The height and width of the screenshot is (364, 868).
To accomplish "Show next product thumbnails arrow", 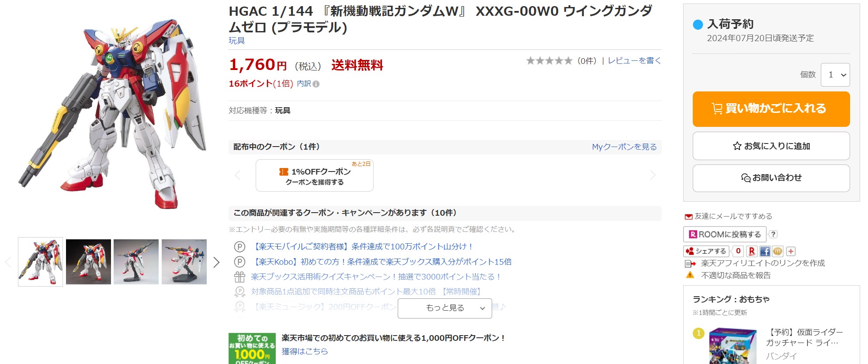I will click(216, 262).
